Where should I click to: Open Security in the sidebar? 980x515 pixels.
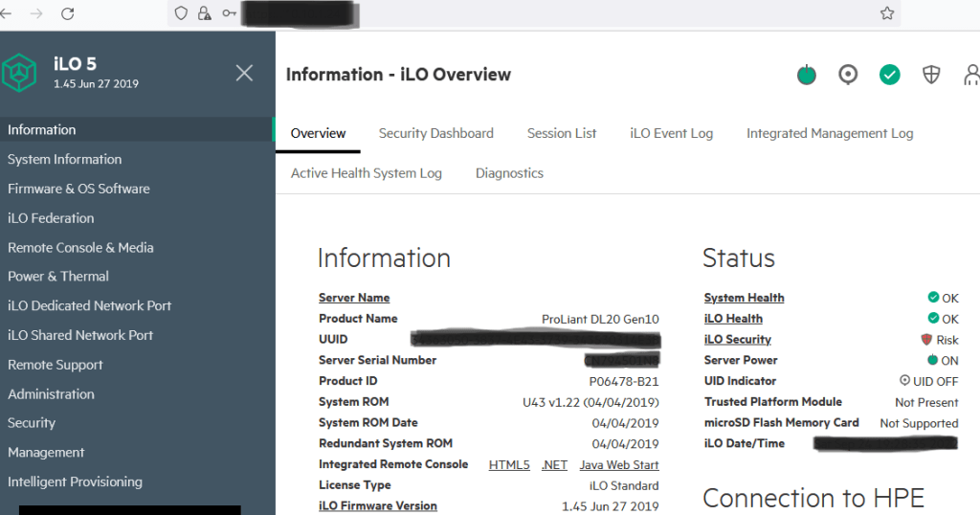click(x=32, y=423)
